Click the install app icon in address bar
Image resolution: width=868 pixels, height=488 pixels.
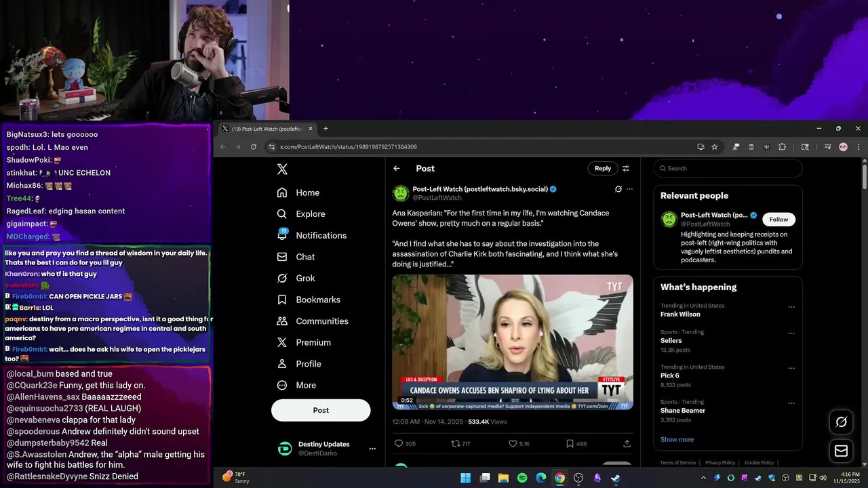(x=701, y=147)
